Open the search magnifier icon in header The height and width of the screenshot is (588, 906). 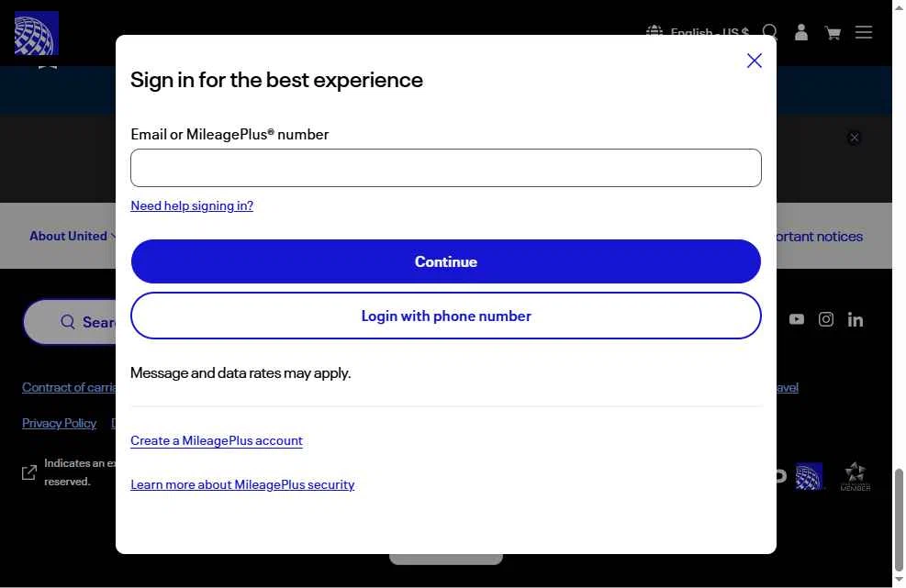[x=769, y=32]
